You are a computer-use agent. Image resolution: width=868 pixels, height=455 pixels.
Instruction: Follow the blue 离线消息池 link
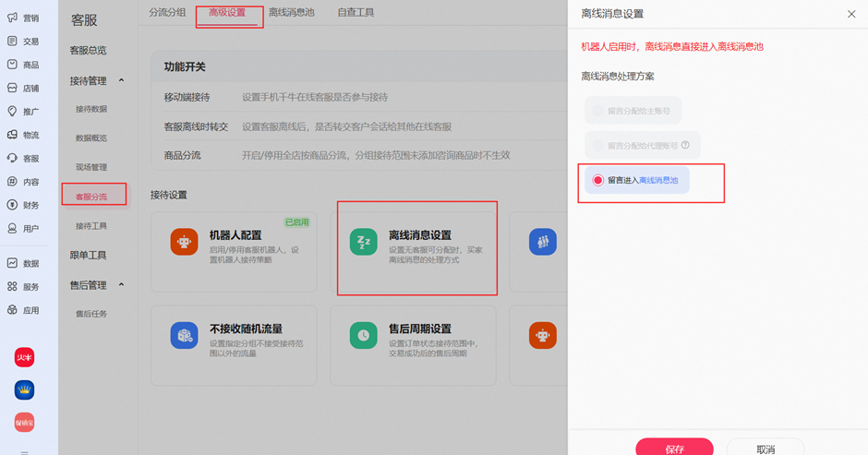pyautogui.click(x=658, y=180)
